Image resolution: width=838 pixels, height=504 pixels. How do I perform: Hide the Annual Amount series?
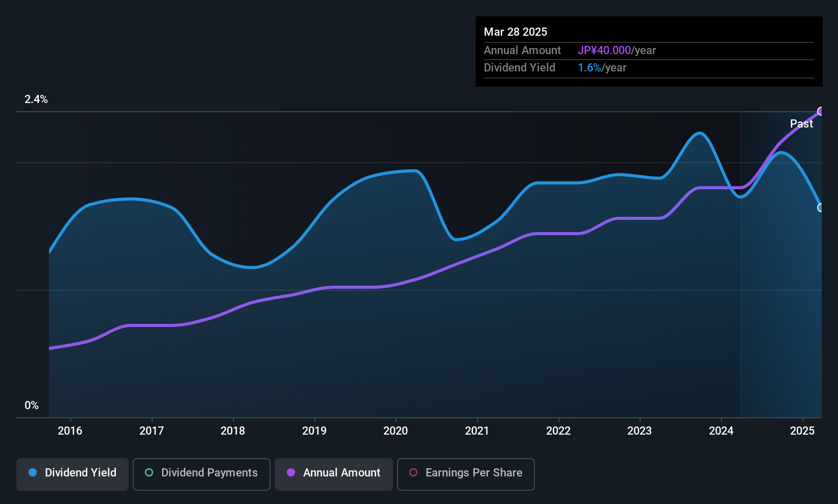(333, 474)
